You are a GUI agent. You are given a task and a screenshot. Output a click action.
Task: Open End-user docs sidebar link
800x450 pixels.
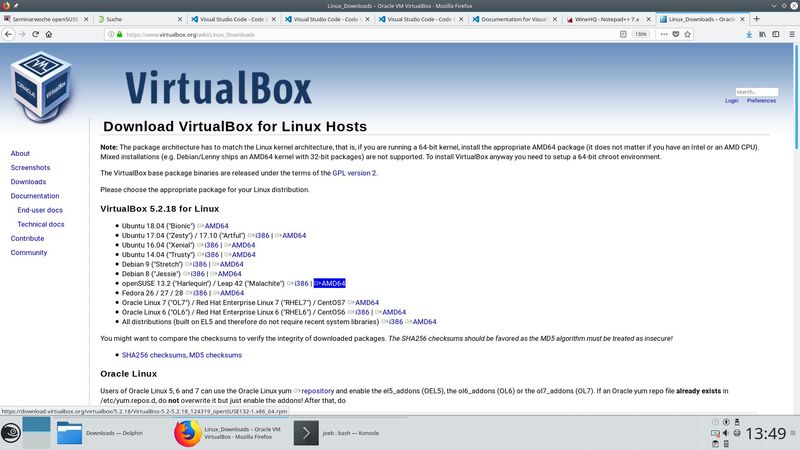point(40,210)
